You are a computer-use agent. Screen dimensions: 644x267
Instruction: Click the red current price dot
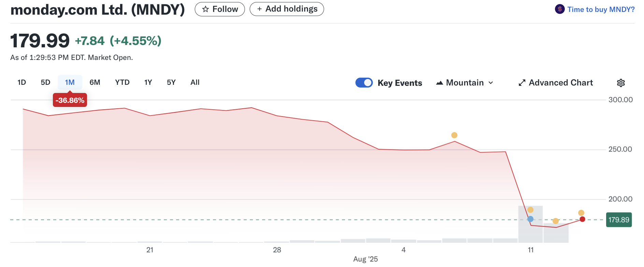pyautogui.click(x=582, y=219)
